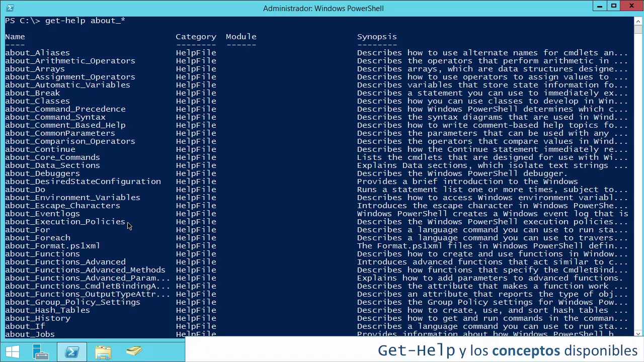Select the about_Functions entry
The width and height of the screenshot is (644, 362).
pos(42,254)
